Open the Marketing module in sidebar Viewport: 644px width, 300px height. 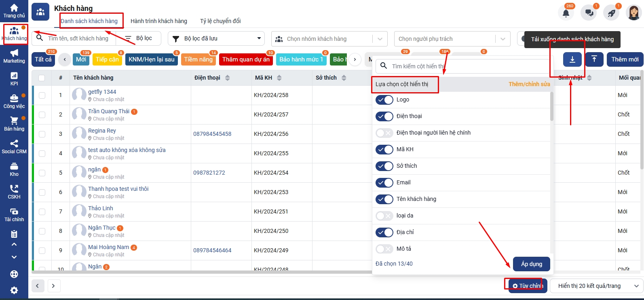point(14,56)
